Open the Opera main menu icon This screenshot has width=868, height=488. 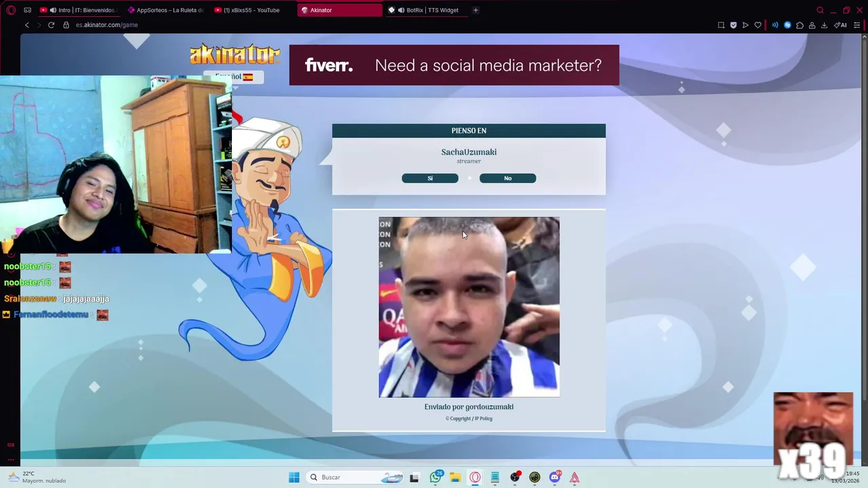12,10
